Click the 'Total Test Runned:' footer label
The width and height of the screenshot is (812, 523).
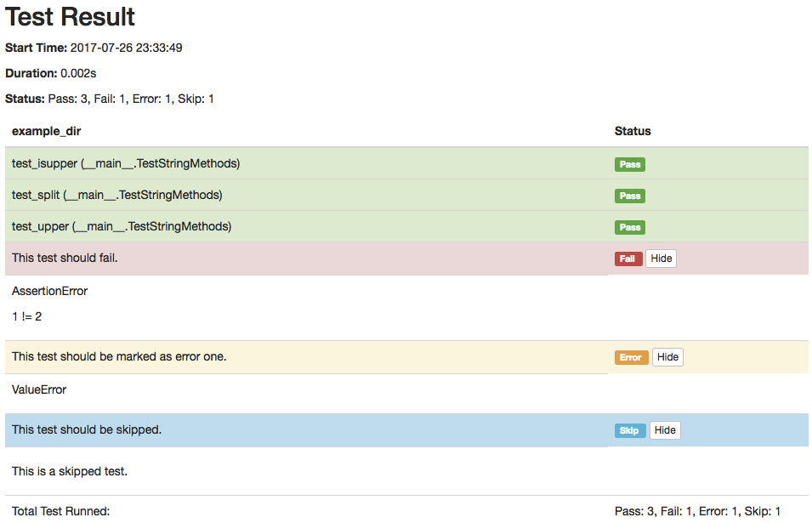[61, 511]
